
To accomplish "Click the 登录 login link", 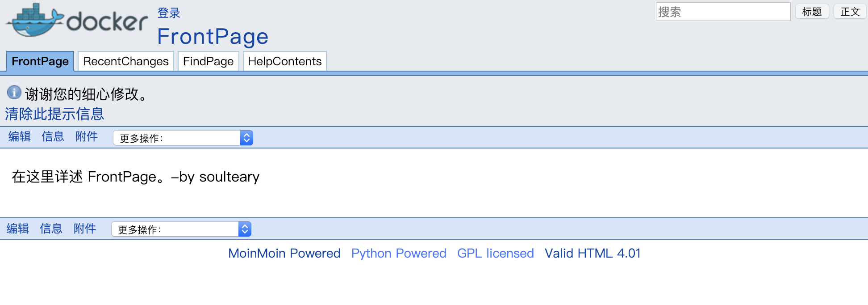I will [x=169, y=13].
